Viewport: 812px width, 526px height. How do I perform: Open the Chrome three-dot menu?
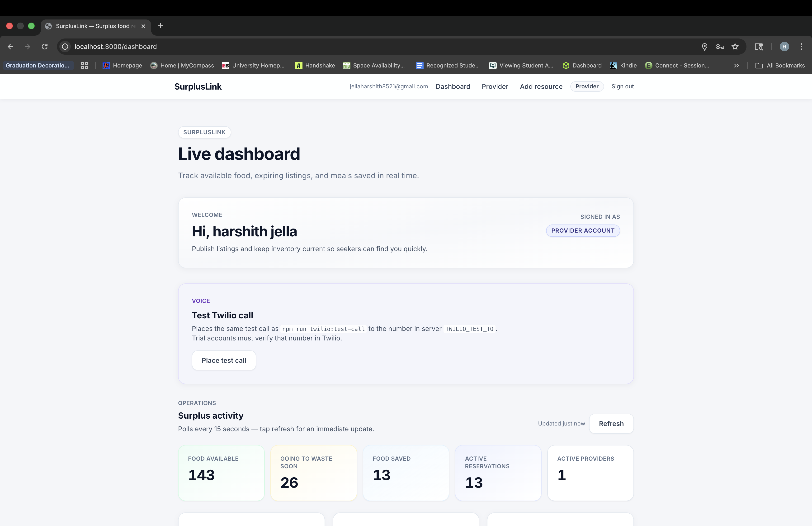pos(801,46)
